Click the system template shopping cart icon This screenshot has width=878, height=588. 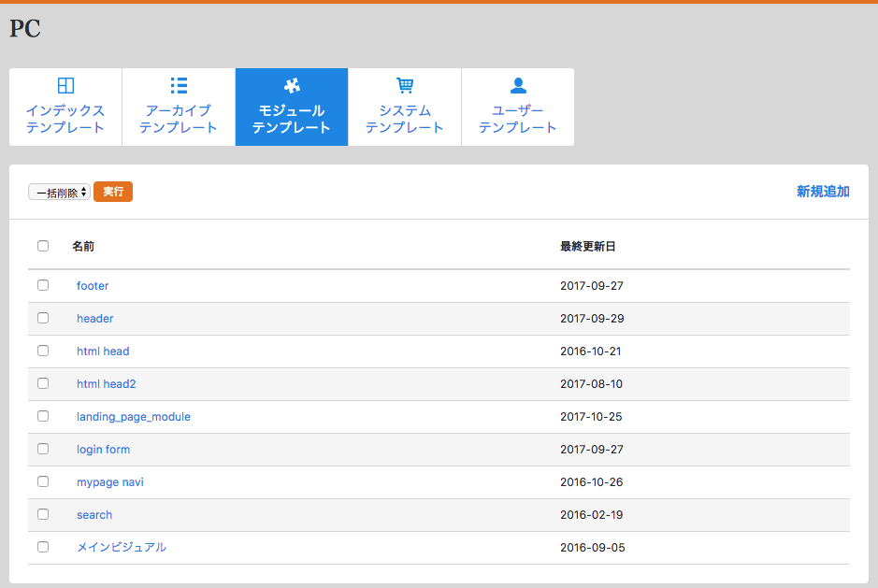click(x=405, y=86)
